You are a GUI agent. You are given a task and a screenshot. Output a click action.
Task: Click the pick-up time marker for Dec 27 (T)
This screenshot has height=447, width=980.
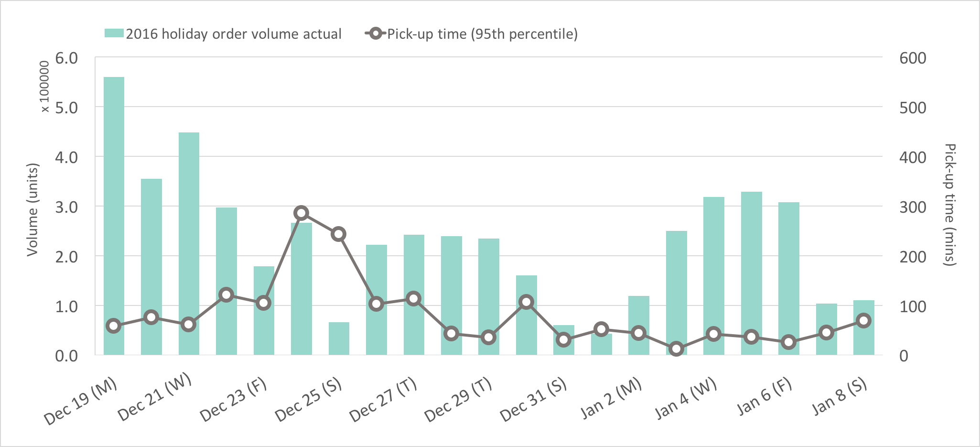[414, 299]
